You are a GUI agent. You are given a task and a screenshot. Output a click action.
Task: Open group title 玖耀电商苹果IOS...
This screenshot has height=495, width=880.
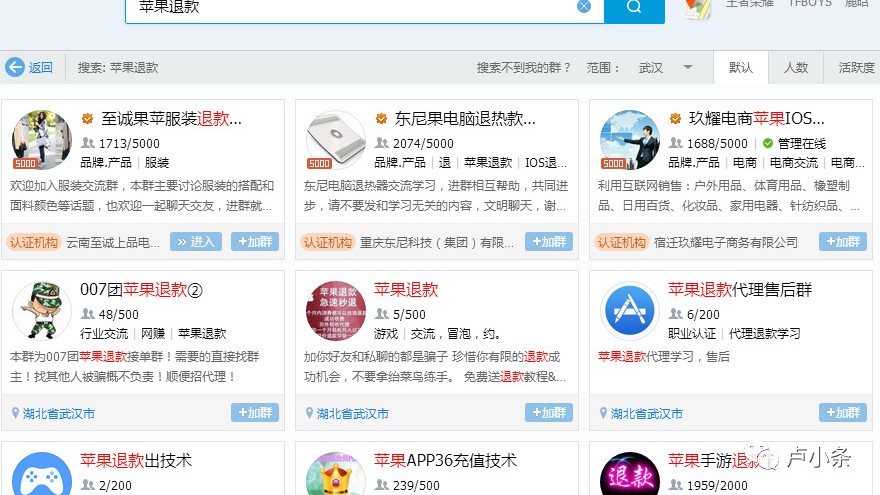click(757, 118)
